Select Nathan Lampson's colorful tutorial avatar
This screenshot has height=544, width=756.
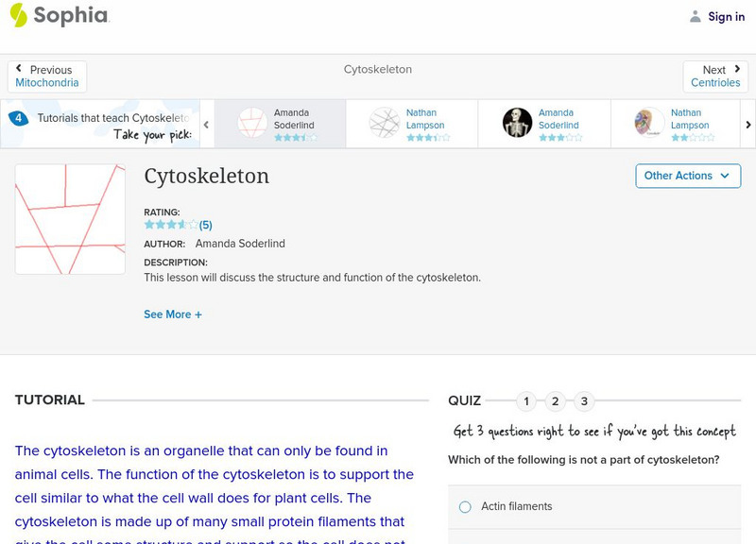click(x=649, y=123)
